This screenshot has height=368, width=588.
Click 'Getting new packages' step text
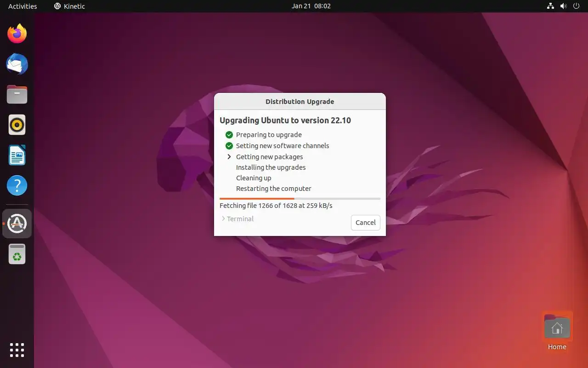(x=270, y=157)
